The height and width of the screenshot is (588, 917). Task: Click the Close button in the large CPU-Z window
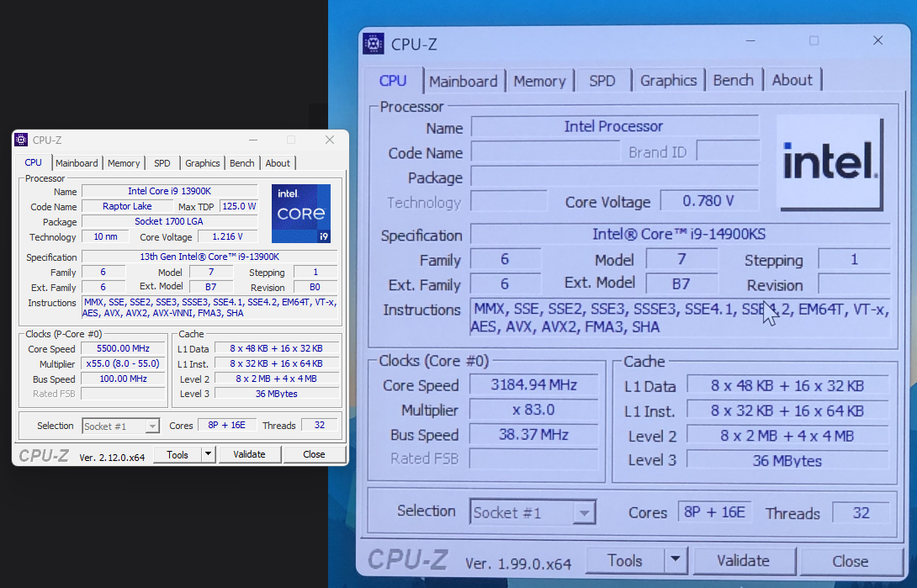click(x=851, y=561)
